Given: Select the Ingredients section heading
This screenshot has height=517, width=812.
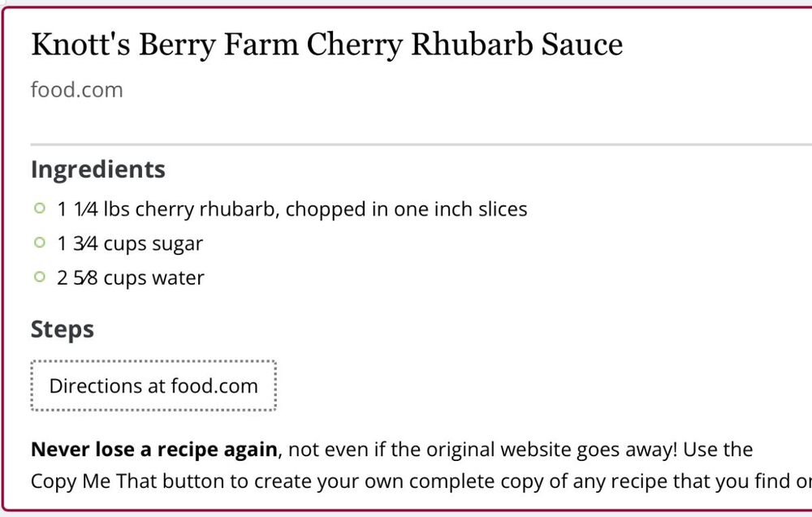Looking at the screenshot, I should coord(97,170).
